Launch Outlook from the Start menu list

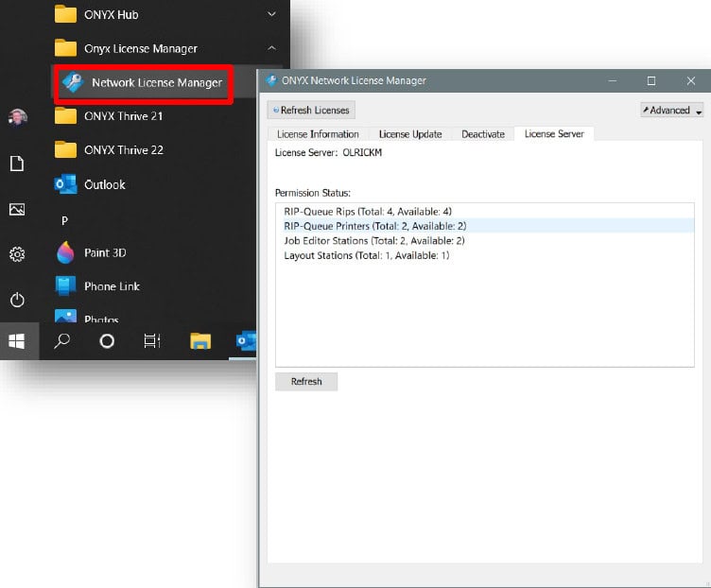point(90,184)
